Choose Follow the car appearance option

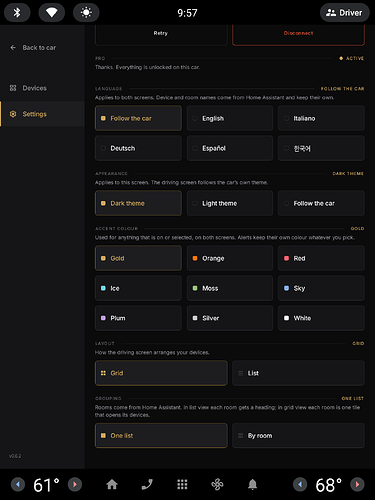pos(321,203)
